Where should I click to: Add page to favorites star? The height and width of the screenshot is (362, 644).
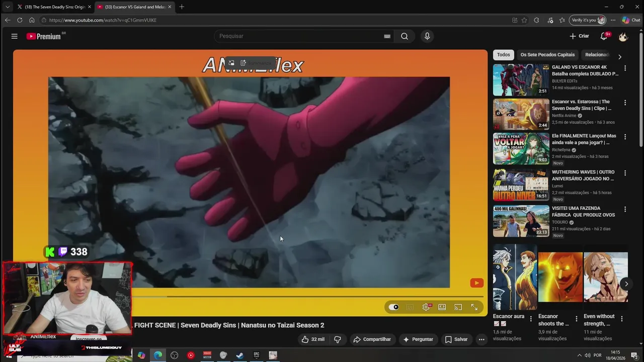point(524,20)
